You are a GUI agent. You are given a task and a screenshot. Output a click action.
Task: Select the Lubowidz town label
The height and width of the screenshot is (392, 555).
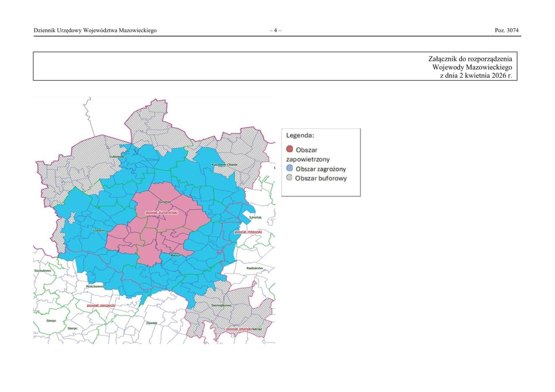(117, 156)
